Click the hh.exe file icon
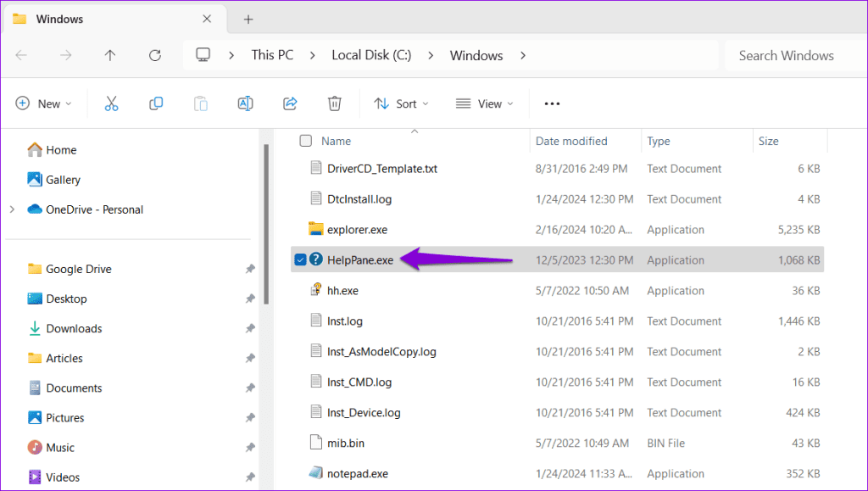Screen dimensions: 868x491 click(x=315, y=289)
